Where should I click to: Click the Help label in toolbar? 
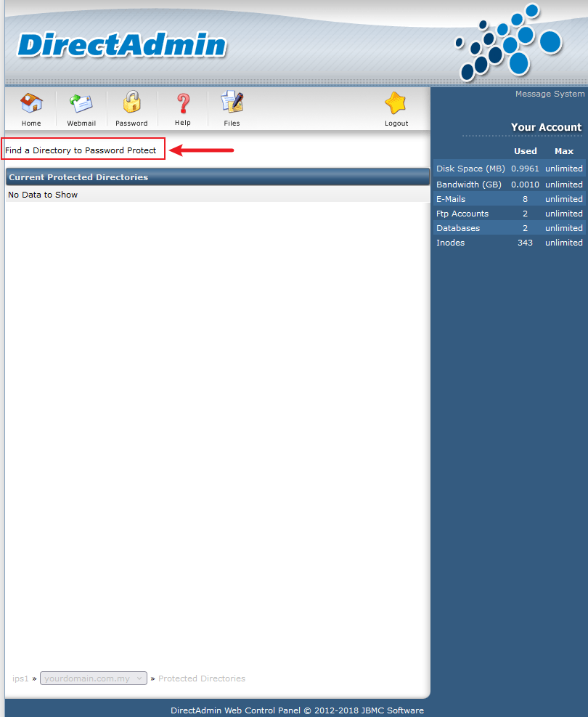pos(183,123)
